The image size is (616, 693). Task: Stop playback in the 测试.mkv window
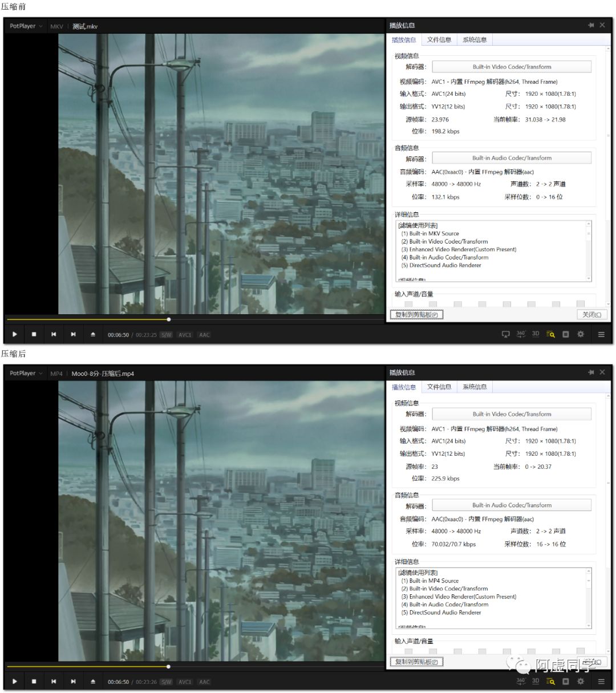tap(34, 334)
